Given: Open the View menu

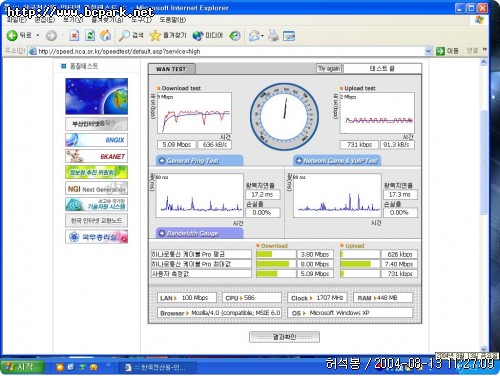Looking at the screenshot, I should pyautogui.click(x=73, y=20).
